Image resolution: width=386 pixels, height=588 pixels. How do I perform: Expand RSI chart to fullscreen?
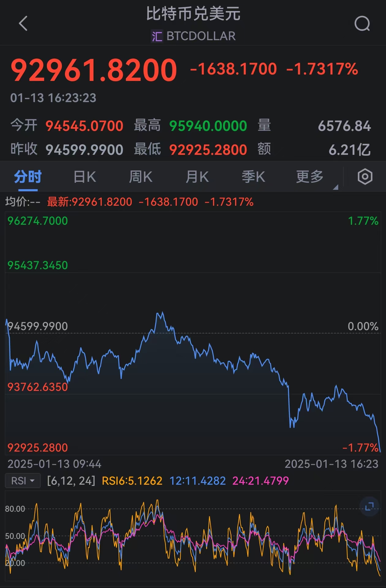coord(369,506)
